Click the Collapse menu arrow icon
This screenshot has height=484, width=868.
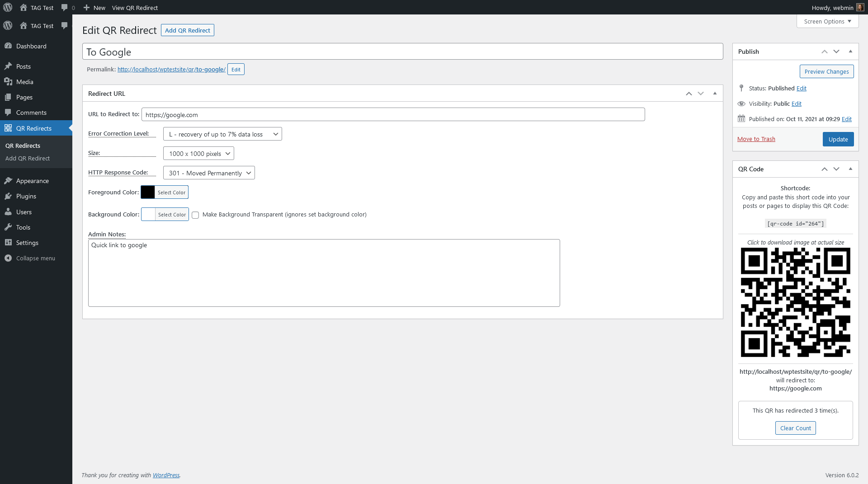pyautogui.click(x=8, y=258)
